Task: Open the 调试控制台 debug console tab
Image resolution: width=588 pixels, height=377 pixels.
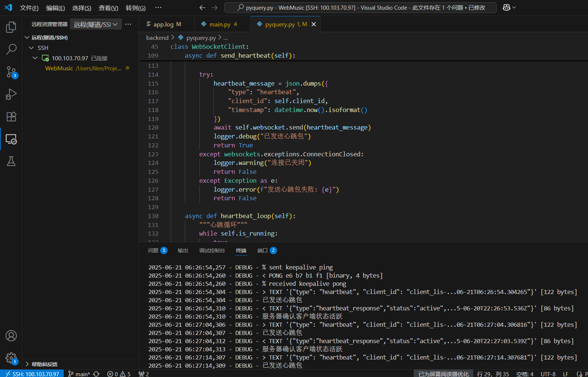Action: 212,250
